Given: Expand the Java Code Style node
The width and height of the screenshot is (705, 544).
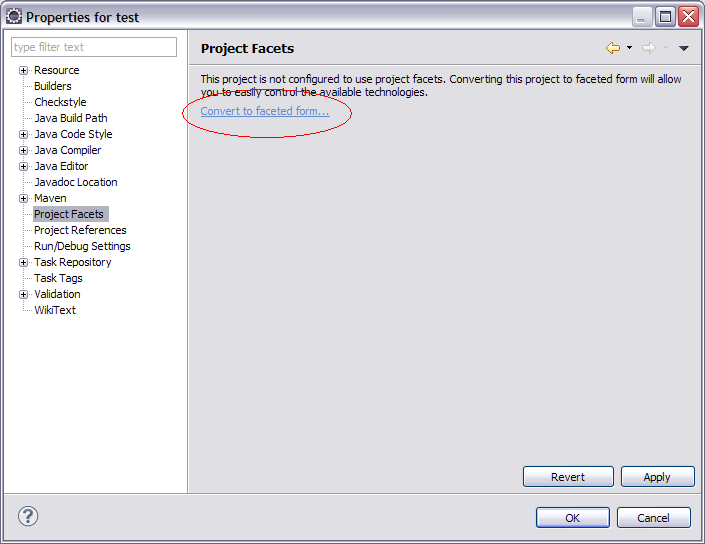Looking at the screenshot, I should (x=23, y=134).
